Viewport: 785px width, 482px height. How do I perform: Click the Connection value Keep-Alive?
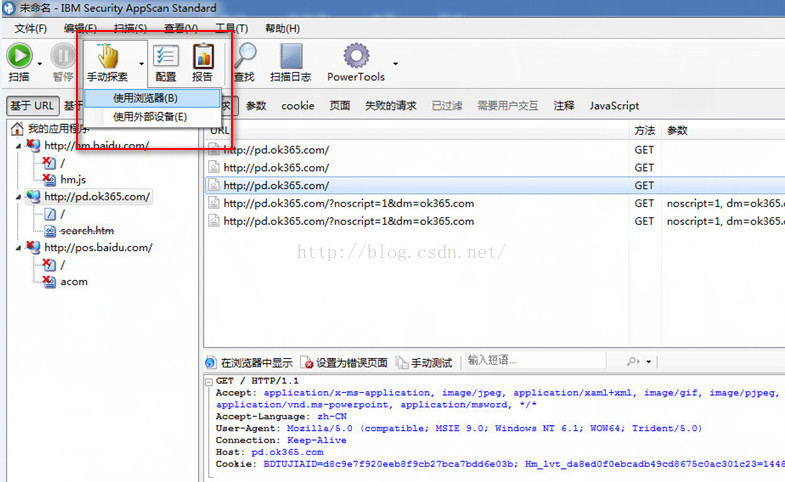point(316,440)
